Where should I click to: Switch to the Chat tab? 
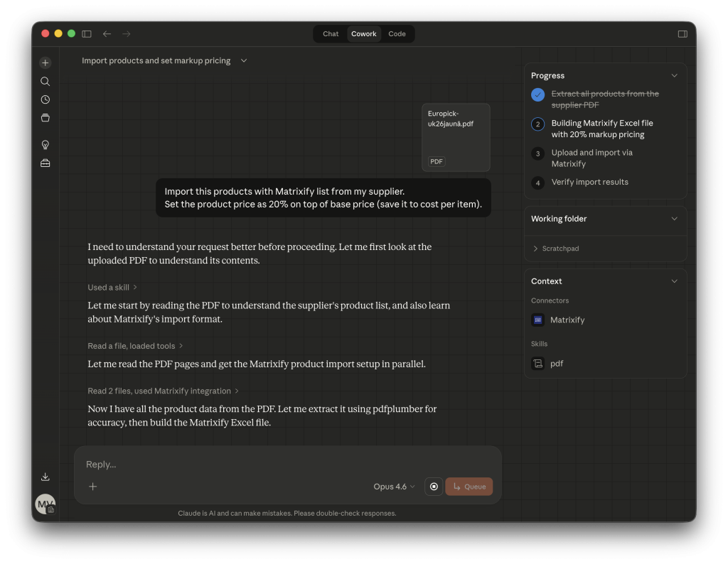pyautogui.click(x=330, y=33)
